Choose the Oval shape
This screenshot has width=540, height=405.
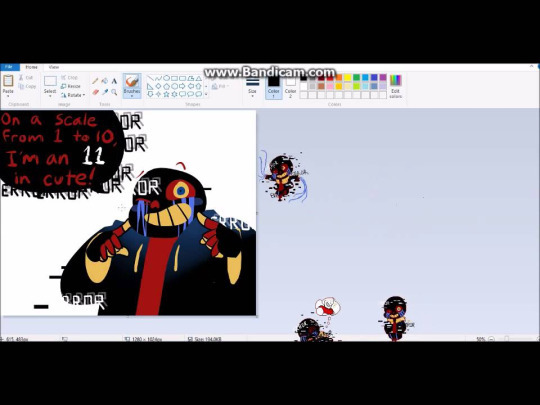coord(166,79)
